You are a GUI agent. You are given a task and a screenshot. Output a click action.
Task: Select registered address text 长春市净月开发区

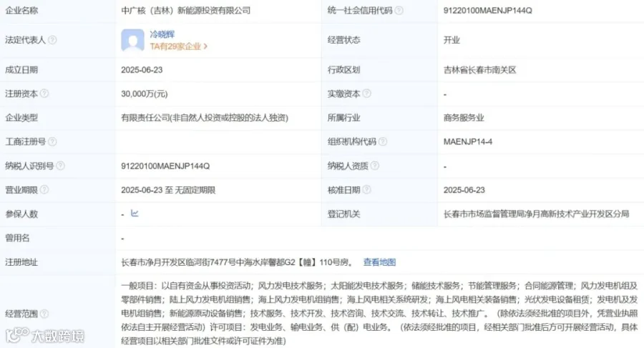(x=237, y=262)
